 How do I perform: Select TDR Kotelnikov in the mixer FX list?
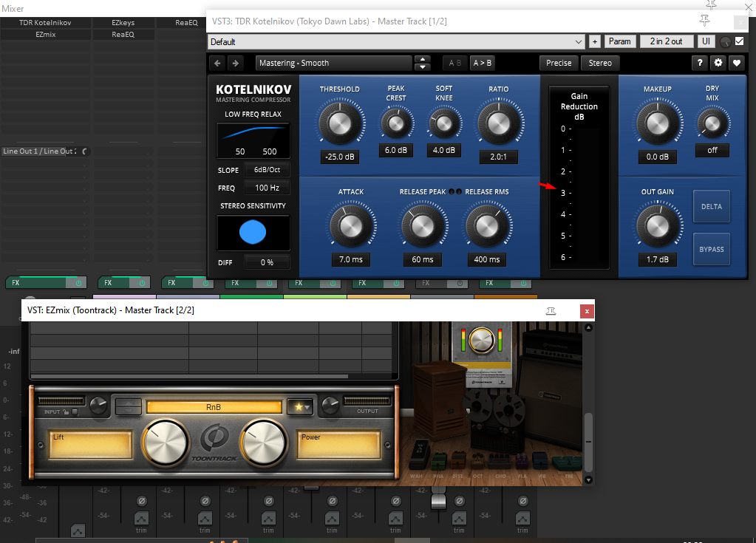pos(45,23)
